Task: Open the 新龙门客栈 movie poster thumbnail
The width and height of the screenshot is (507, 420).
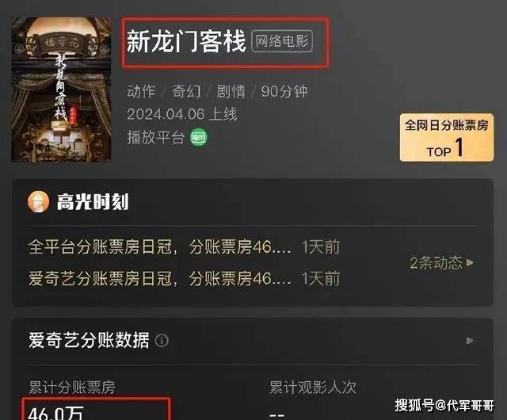Action: tap(62, 90)
